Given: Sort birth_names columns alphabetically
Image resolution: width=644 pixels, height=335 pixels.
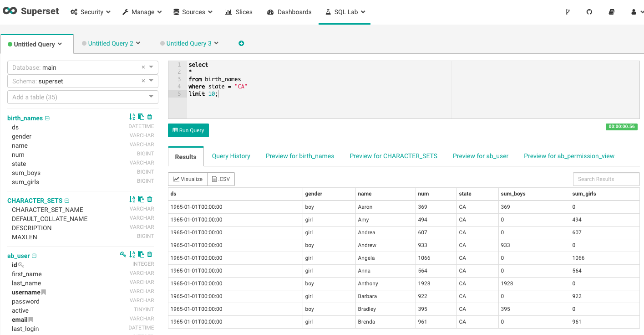Looking at the screenshot, I should (x=132, y=117).
